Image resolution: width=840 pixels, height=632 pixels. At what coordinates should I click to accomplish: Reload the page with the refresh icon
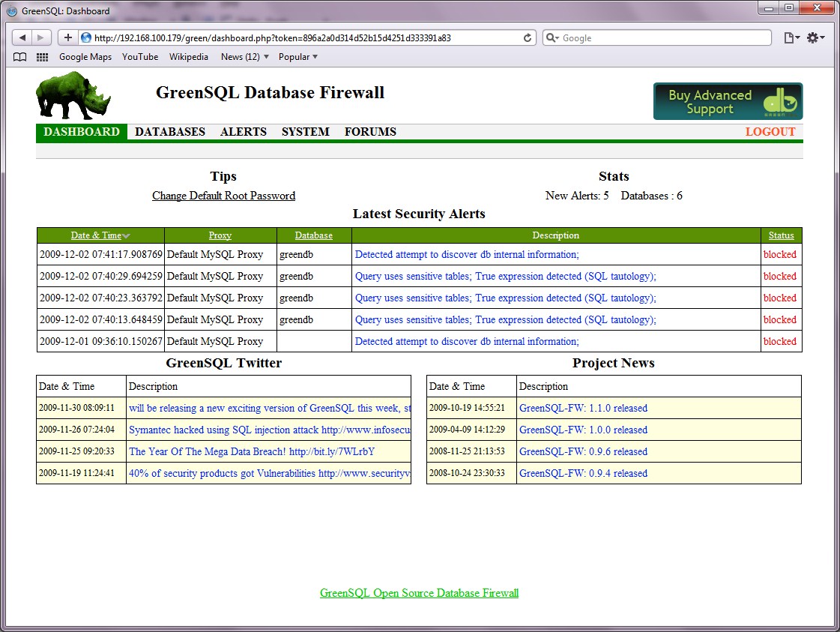528,37
